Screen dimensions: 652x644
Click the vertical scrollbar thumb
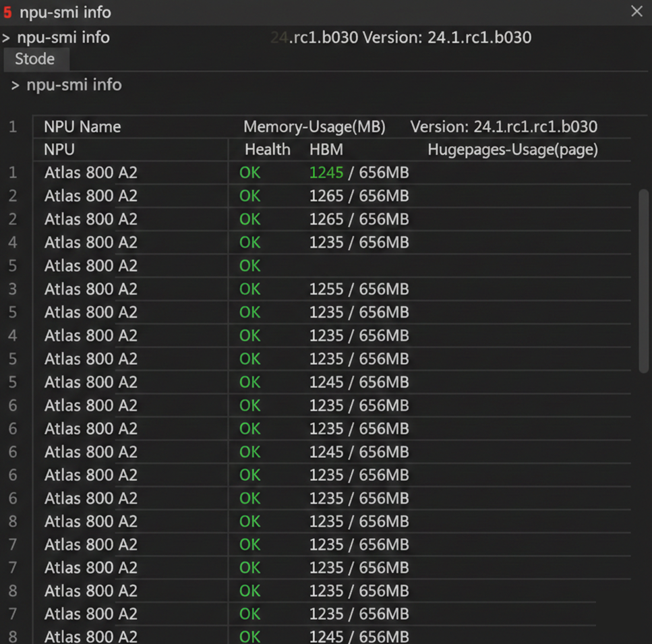tap(644, 281)
